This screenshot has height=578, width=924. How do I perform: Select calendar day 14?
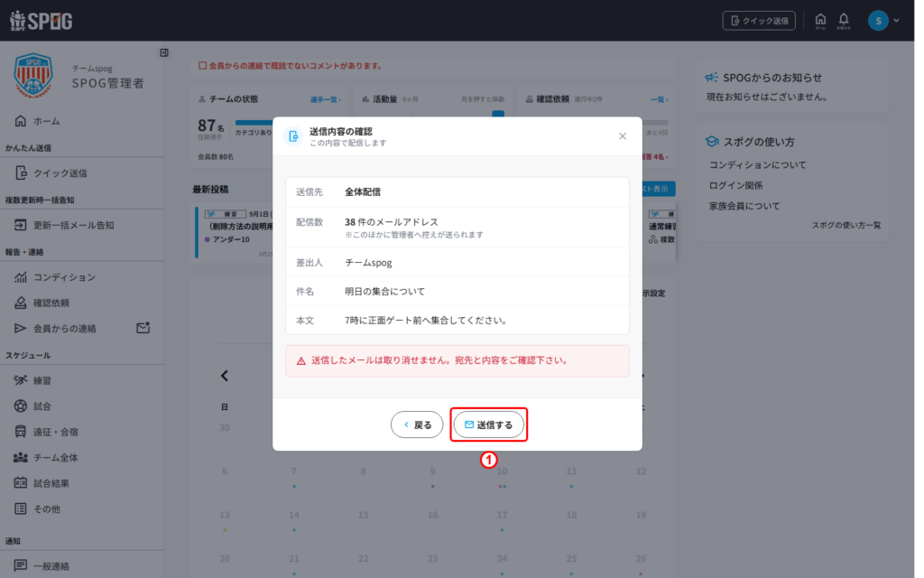[x=293, y=515]
